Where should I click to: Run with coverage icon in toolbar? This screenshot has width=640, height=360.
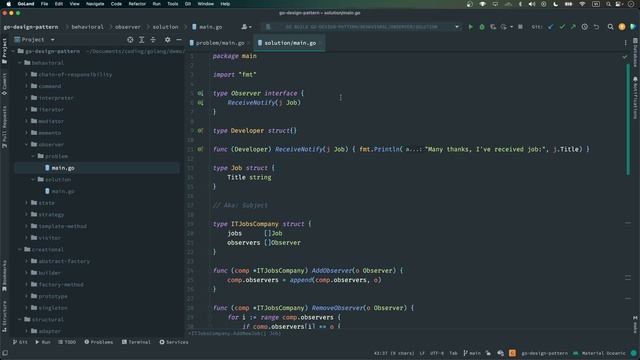(x=493, y=27)
